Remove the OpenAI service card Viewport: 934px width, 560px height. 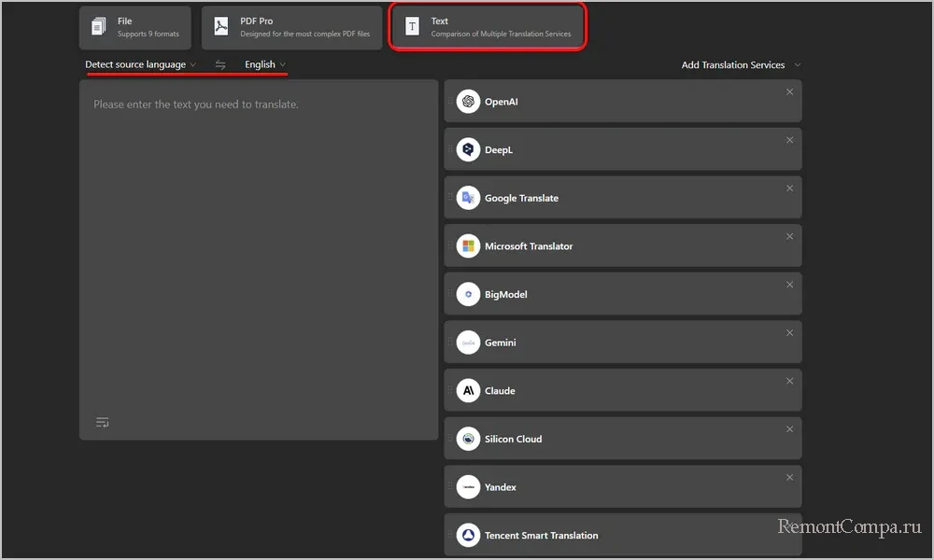pos(789,91)
